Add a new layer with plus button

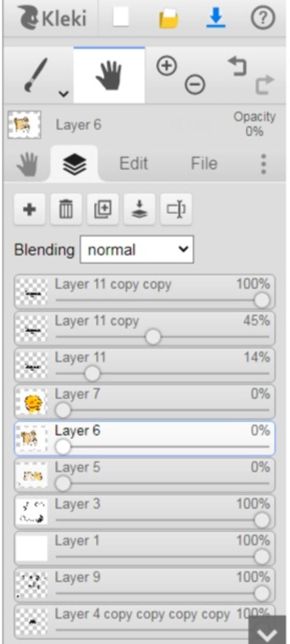29,210
